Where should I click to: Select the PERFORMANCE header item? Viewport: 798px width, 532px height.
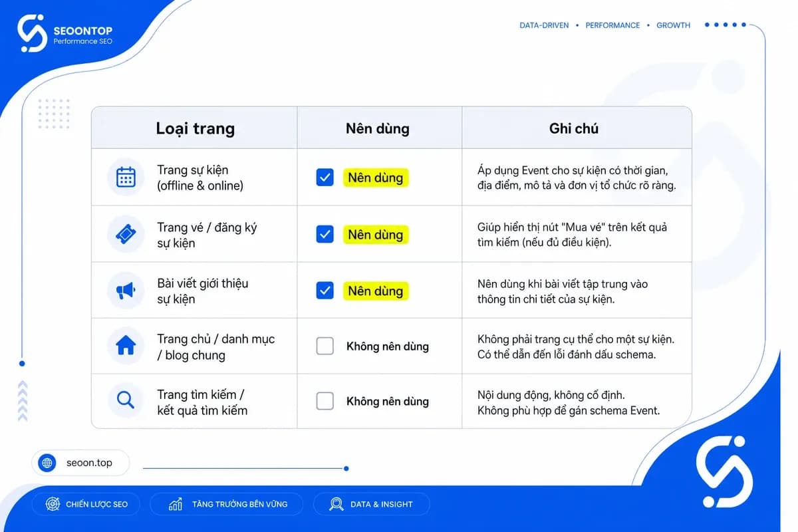pyautogui.click(x=612, y=25)
